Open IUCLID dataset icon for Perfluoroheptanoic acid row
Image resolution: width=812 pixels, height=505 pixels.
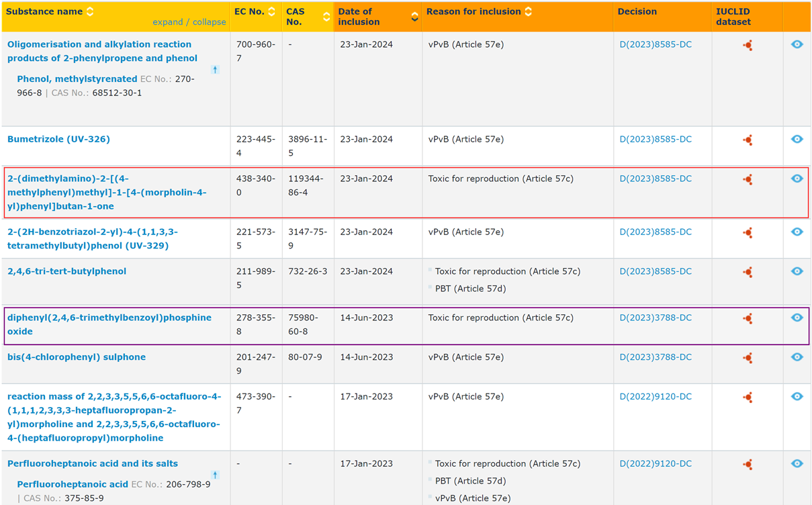pos(748,464)
